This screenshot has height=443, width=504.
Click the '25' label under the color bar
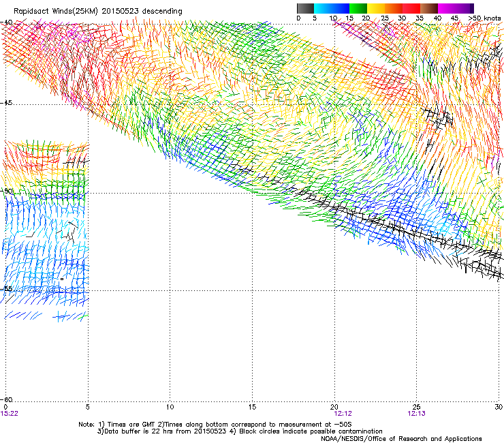point(384,18)
